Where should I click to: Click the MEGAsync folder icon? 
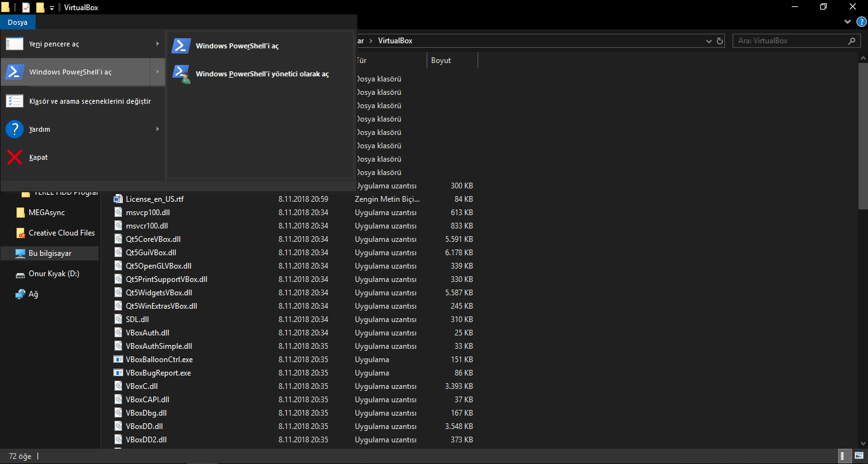[20, 213]
